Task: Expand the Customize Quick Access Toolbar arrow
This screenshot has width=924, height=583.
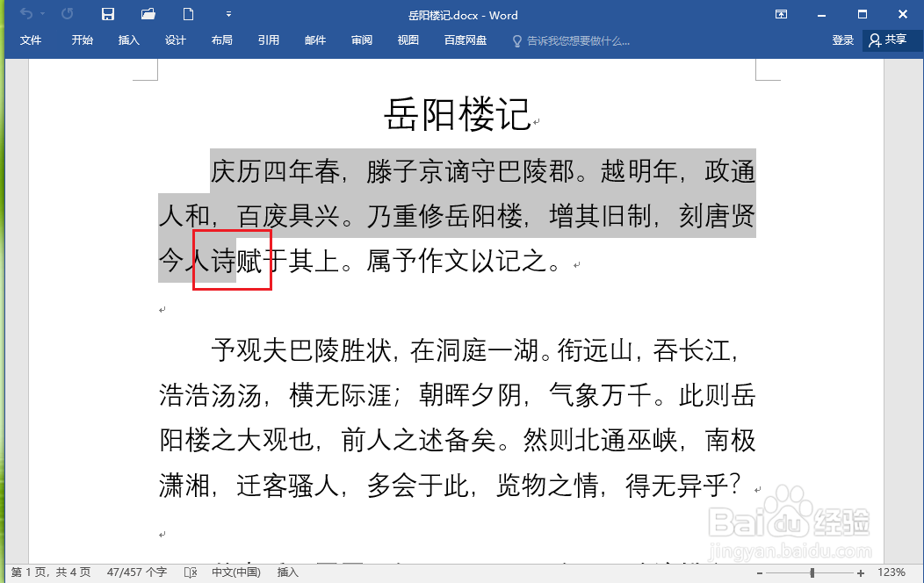Action: (x=228, y=14)
